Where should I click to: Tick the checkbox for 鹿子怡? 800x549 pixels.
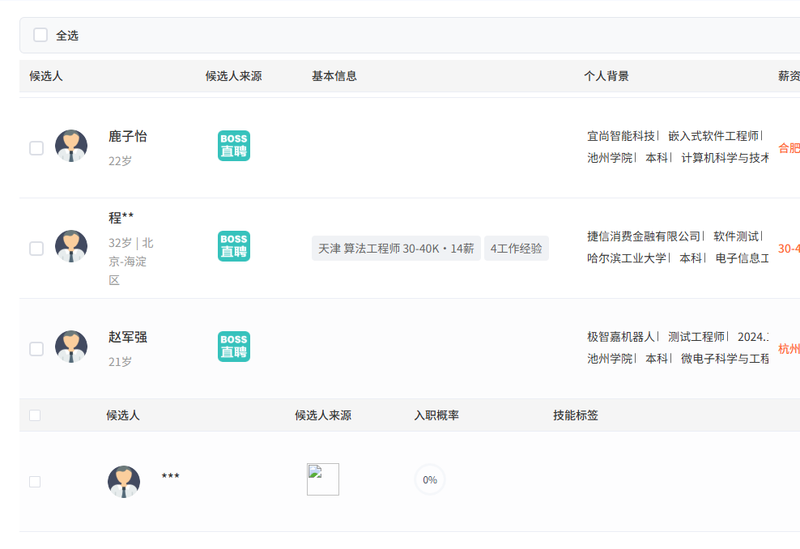pos(36,148)
